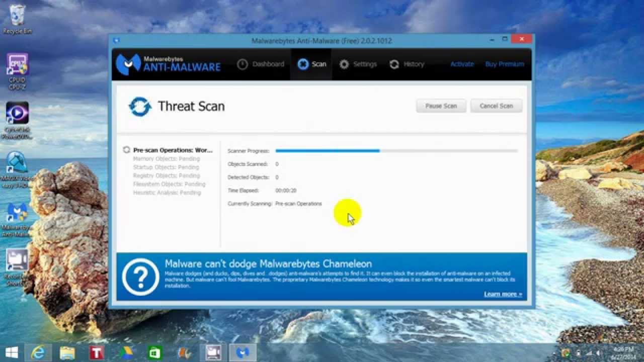644x362 pixels.
Task: Select the Startup Objects: Pending step
Action: click(166, 167)
